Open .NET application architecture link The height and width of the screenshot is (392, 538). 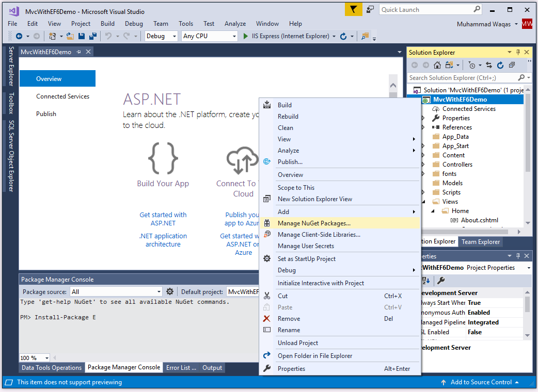(163, 240)
